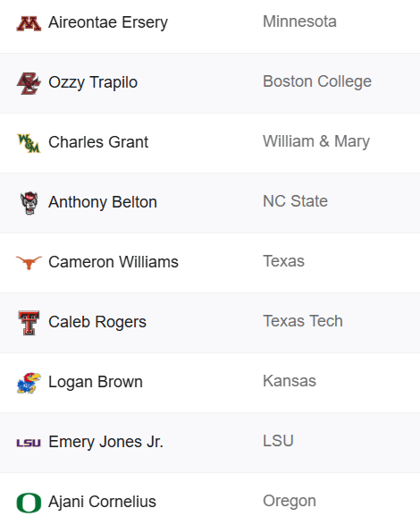Screen dimensions: 420x525
Task: Click the LSU logo icon
Action: click(x=29, y=443)
